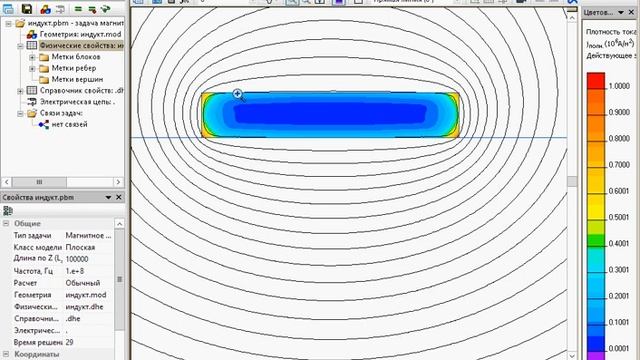Viewport: 640px width, 360px height.
Task: Click the green icon with red mark
Action: (92, 9)
